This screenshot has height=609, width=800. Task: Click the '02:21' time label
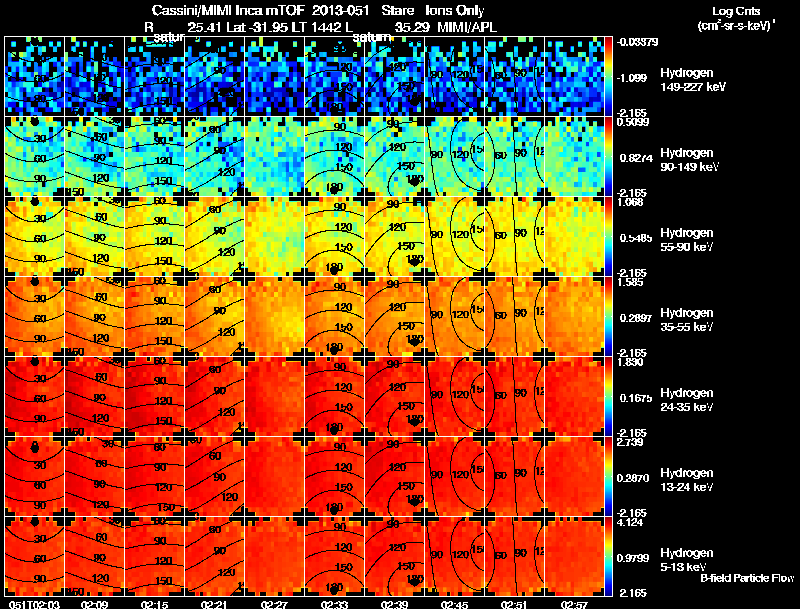pyautogui.click(x=215, y=604)
